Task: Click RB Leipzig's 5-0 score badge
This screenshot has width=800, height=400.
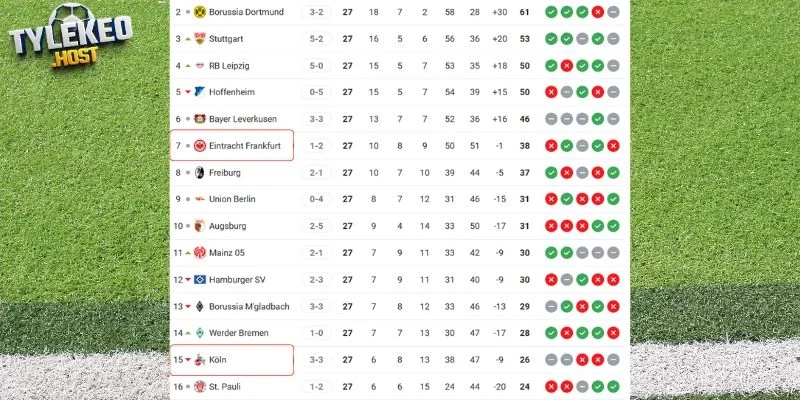Action: [x=317, y=65]
